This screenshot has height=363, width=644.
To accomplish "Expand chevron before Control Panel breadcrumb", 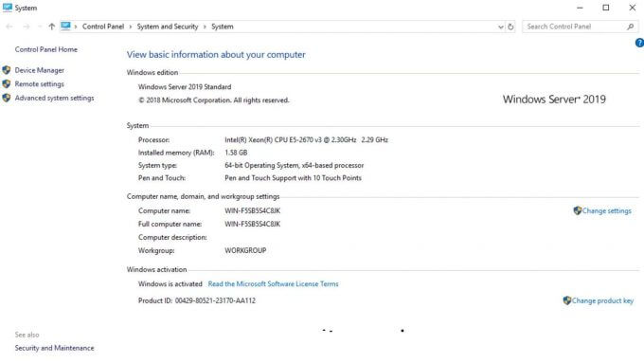I will point(76,27).
